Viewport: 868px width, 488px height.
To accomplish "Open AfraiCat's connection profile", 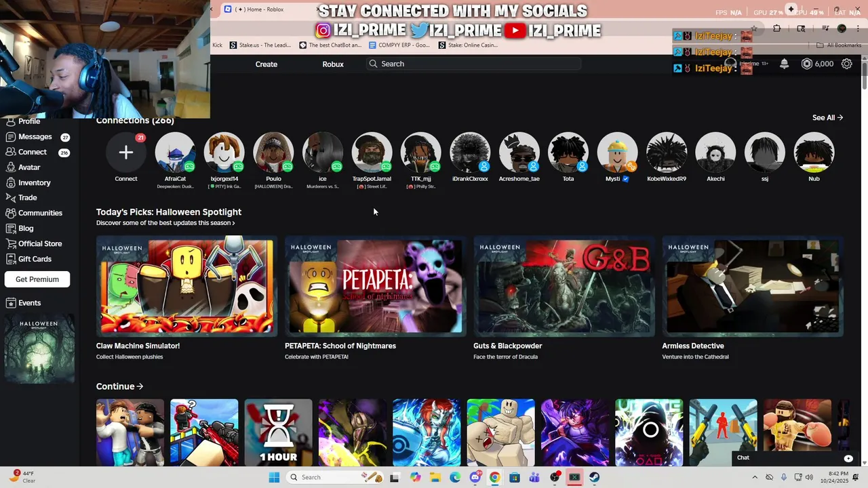I will click(x=175, y=152).
